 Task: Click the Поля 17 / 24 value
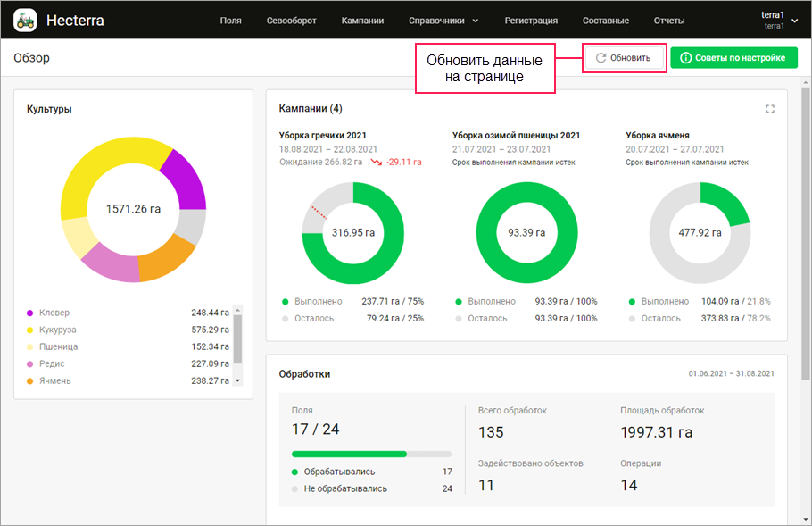[315, 430]
